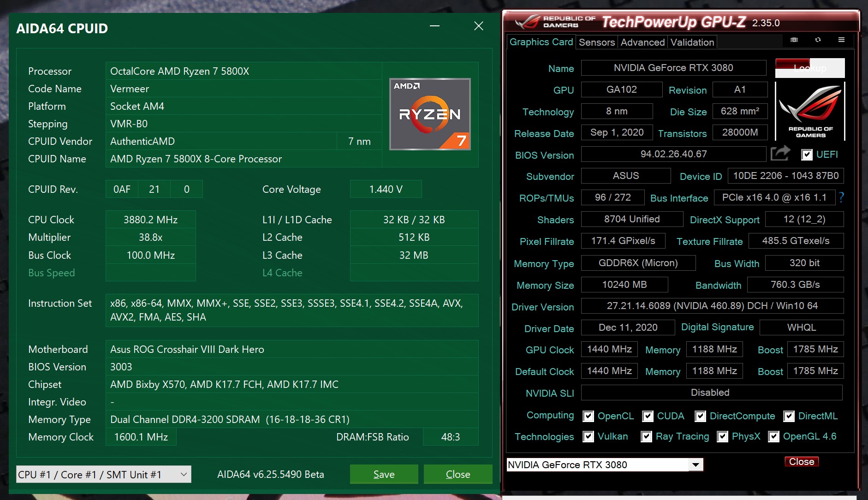Click the Bus Interface PCIe value field
This screenshot has width=868, height=500.
774,197
